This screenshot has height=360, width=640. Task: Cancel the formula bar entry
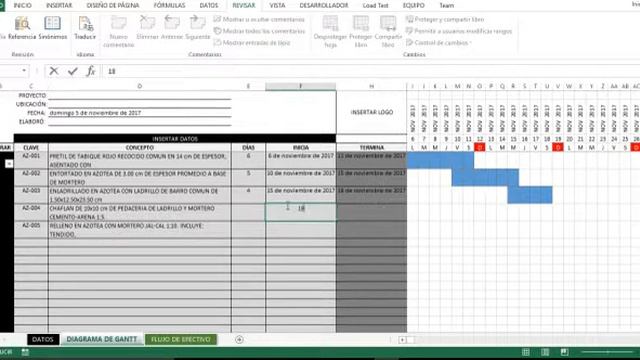click(53, 71)
